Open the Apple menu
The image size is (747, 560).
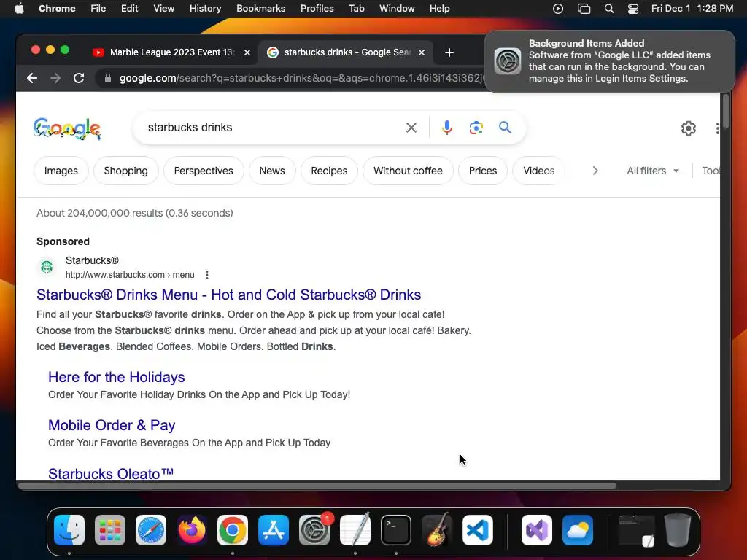(x=19, y=9)
